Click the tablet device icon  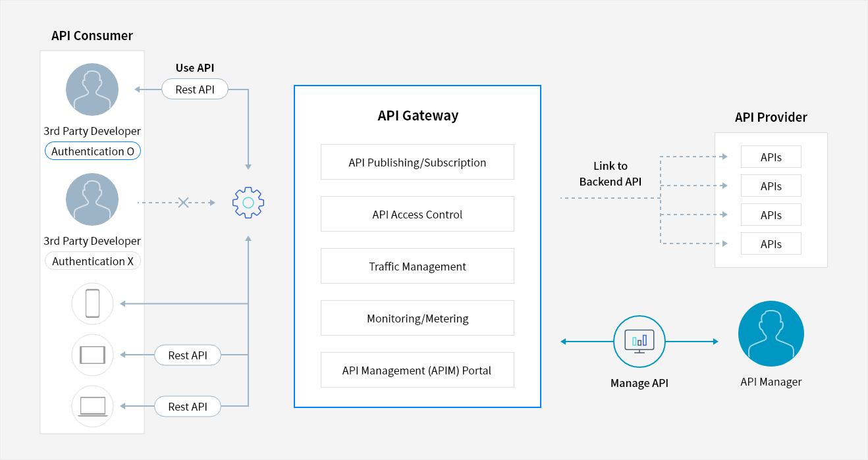92,355
